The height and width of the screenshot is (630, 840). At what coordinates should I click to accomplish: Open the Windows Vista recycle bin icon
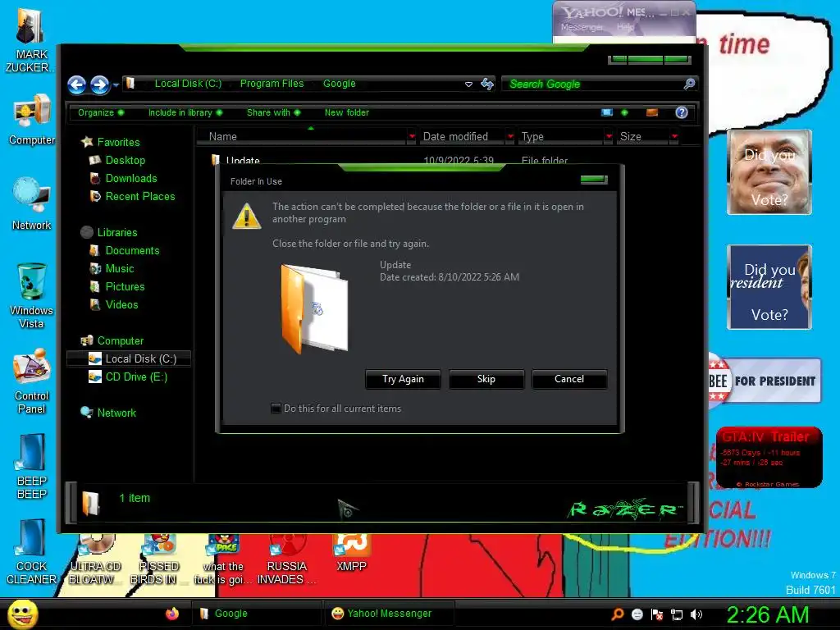pyautogui.click(x=32, y=295)
